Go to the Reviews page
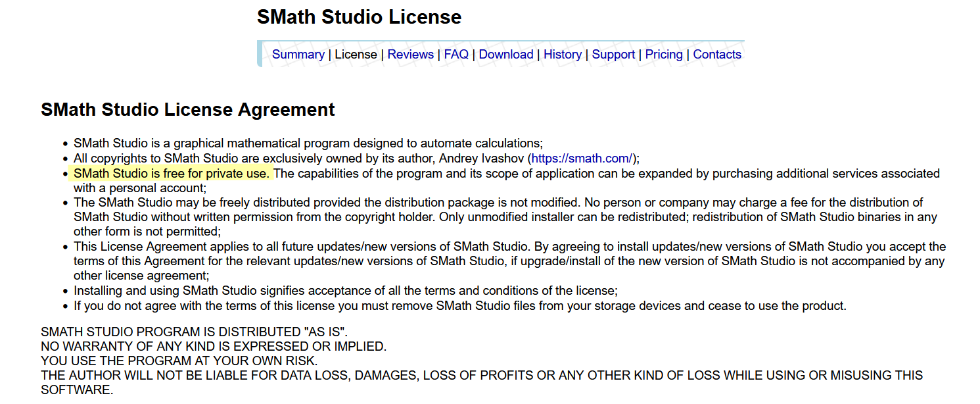980x404 pixels. point(410,55)
